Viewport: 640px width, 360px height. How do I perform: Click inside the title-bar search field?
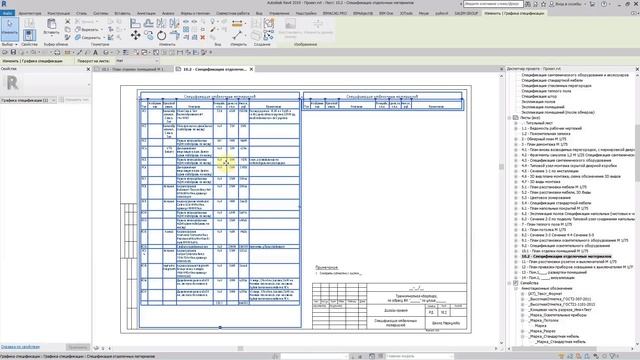point(493,4)
